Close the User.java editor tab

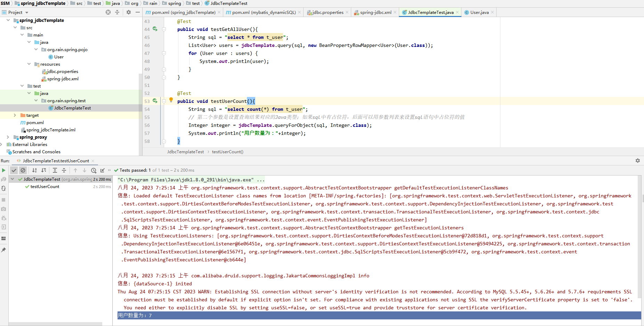pos(492,12)
